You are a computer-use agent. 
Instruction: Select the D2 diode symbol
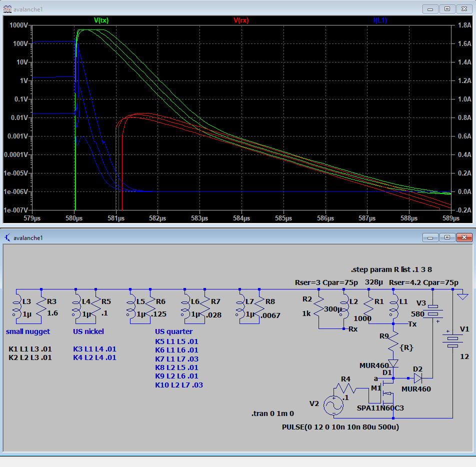pos(418,378)
